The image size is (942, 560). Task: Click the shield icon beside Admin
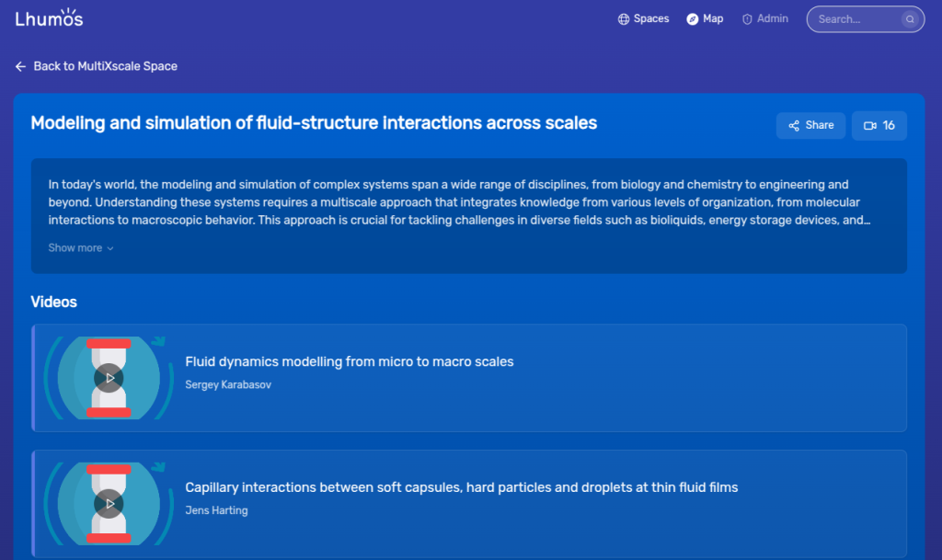pyautogui.click(x=747, y=19)
